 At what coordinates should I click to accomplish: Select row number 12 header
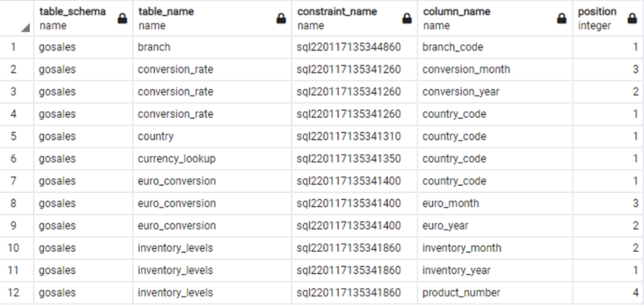coord(13,293)
